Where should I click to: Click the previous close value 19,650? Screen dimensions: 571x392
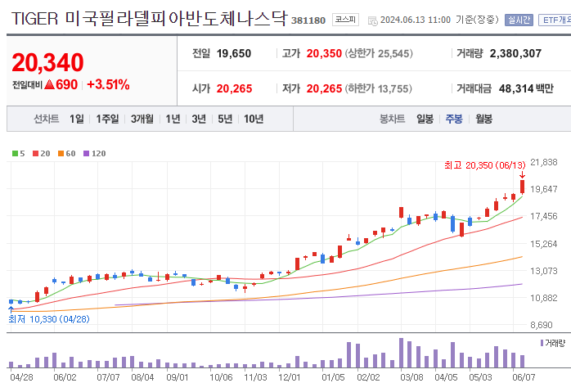234,53
